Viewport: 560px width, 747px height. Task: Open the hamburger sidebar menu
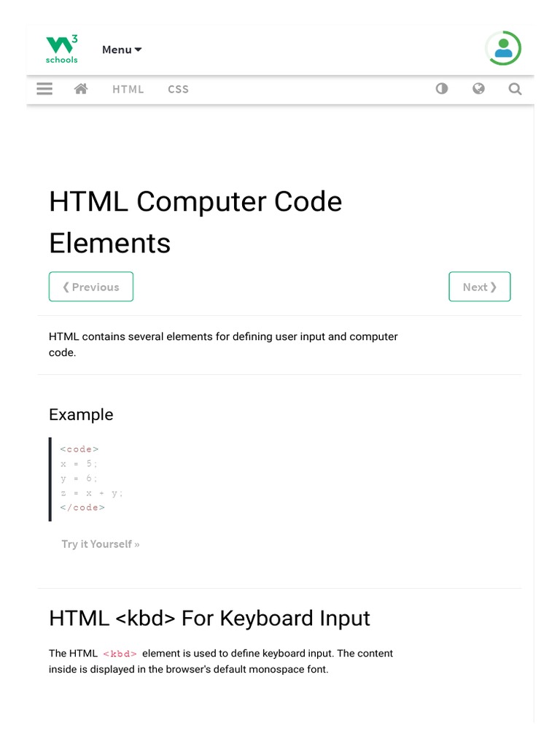(44, 89)
